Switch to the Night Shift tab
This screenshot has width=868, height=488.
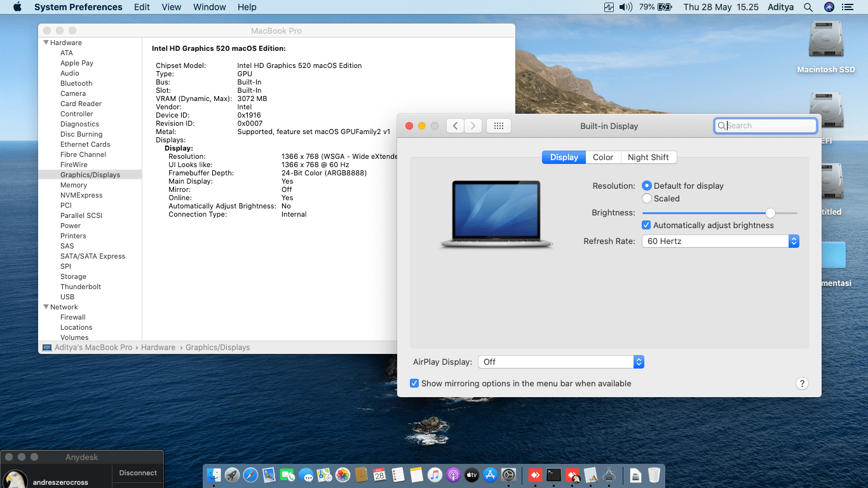click(648, 157)
